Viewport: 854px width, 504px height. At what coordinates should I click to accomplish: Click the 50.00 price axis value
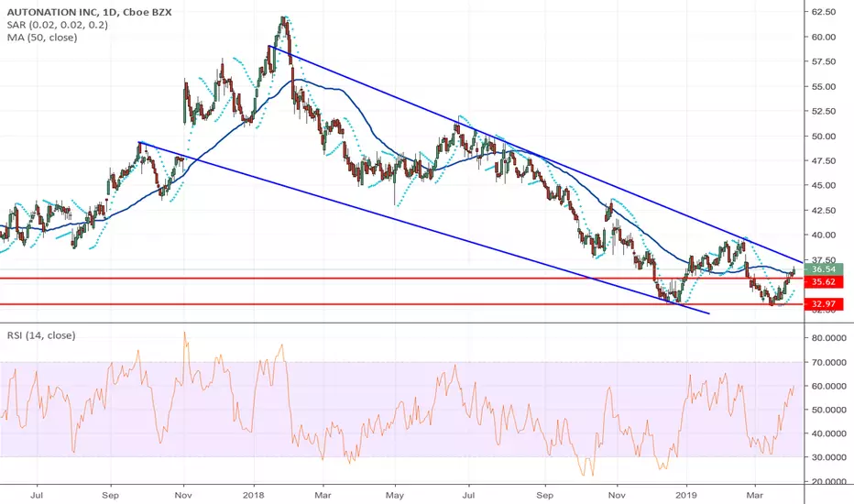(824, 137)
